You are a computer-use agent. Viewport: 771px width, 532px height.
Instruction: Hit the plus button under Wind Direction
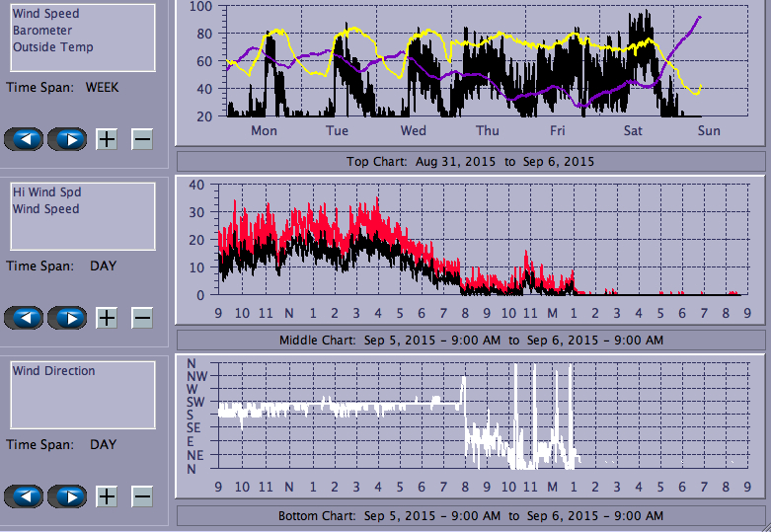107,496
